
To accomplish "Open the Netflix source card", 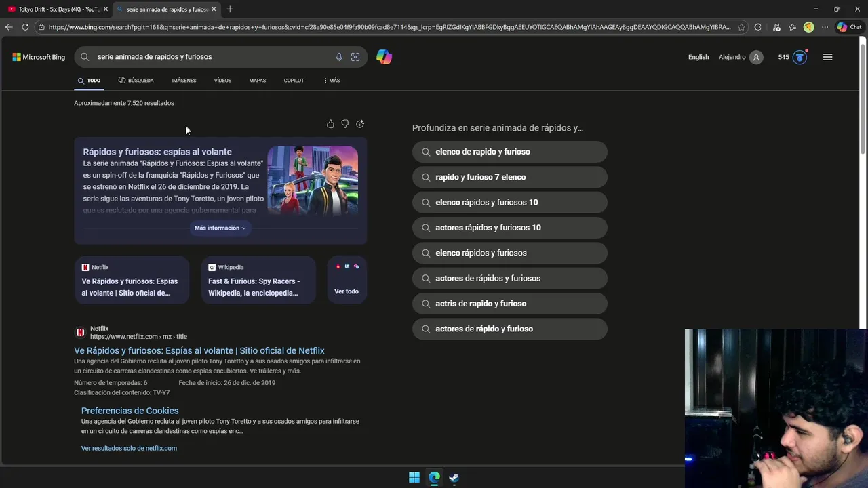I will tap(132, 280).
